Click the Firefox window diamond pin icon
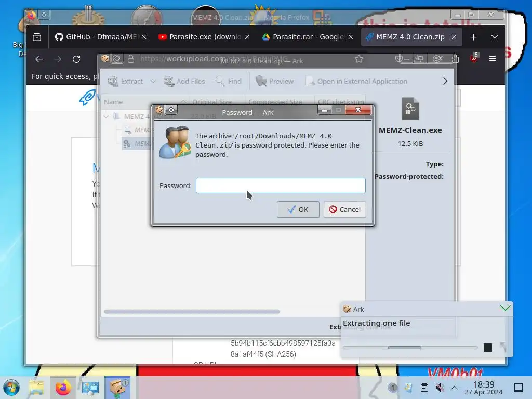Image resolution: width=532 pixels, height=399 pixels. click(x=44, y=15)
